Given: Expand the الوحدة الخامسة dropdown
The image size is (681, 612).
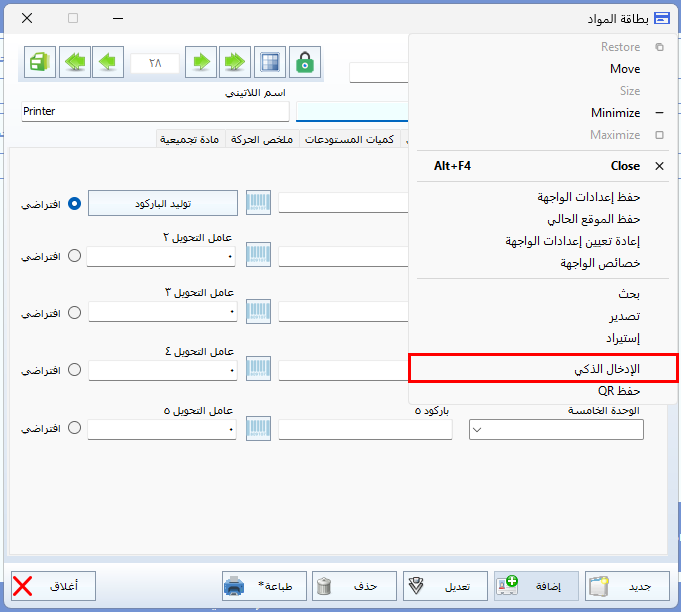Looking at the screenshot, I should coord(477,430).
